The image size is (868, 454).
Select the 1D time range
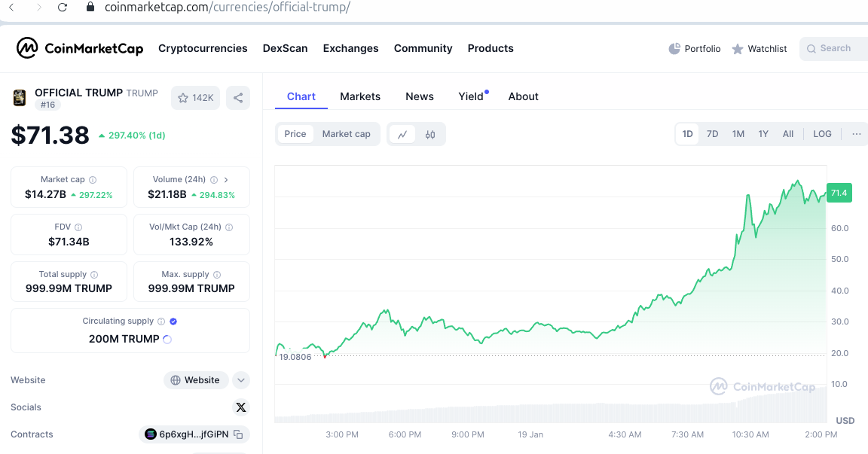click(687, 134)
